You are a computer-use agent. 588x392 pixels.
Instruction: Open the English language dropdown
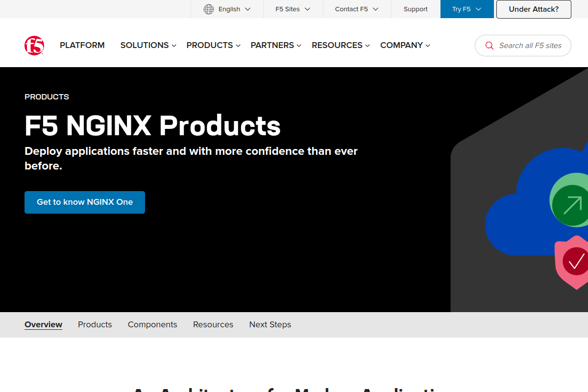pos(230,9)
